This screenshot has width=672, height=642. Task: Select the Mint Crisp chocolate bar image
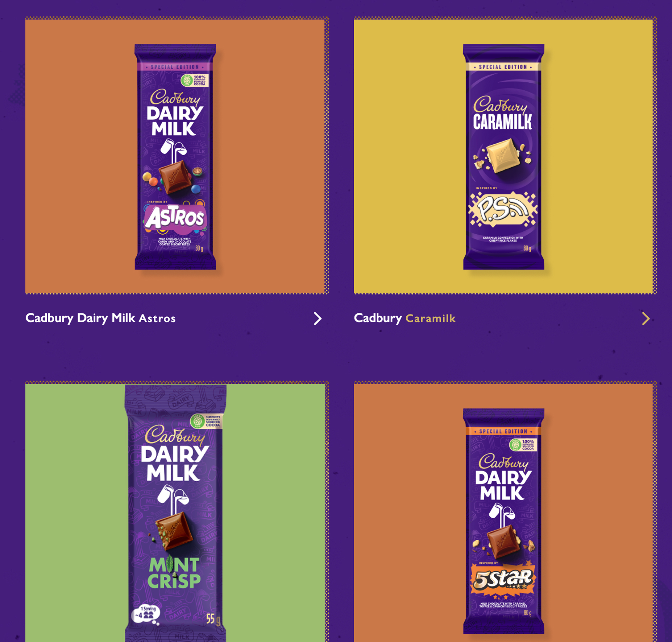coord(175,513)
